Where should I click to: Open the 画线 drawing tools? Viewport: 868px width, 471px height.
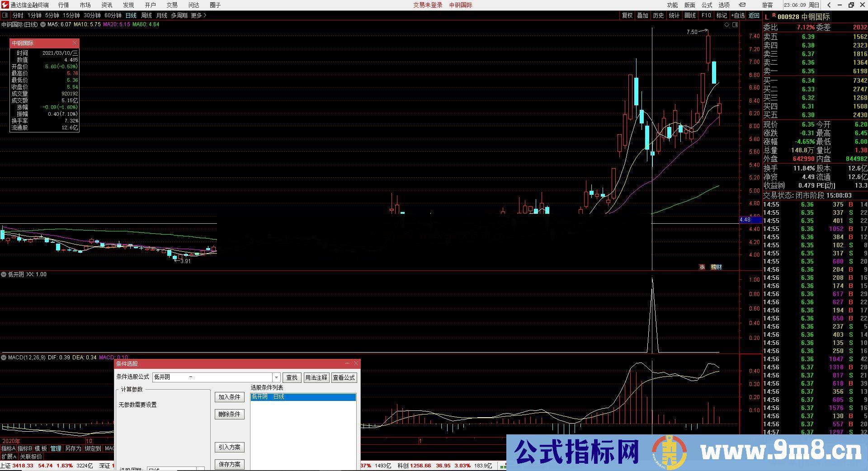pos(690,15)
